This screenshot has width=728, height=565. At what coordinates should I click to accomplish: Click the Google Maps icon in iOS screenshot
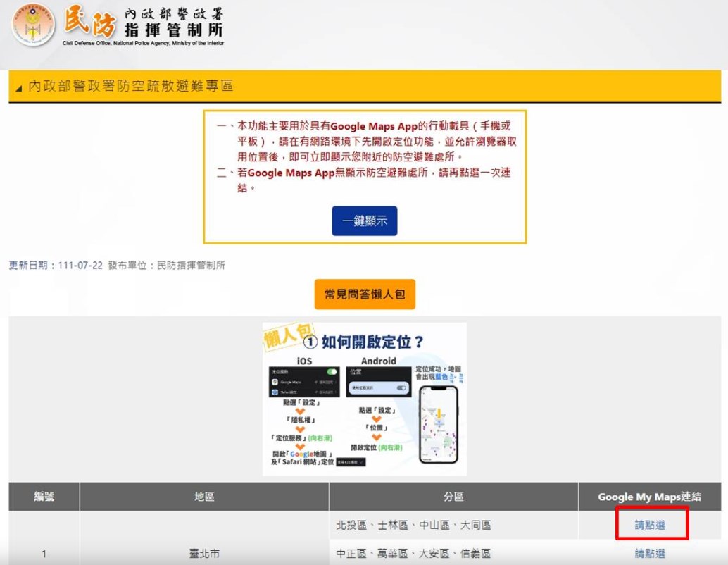[x=276, y=381]
